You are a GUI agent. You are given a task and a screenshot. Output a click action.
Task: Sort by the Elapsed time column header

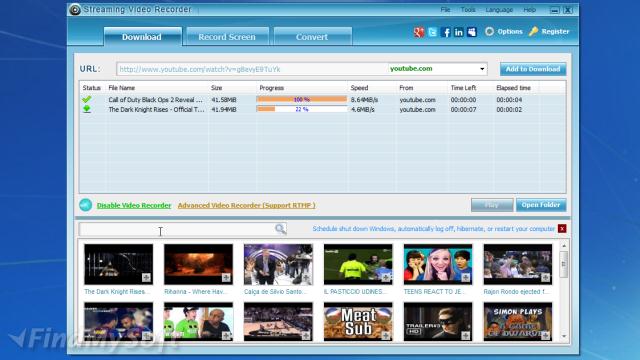[x=513, y=88]
